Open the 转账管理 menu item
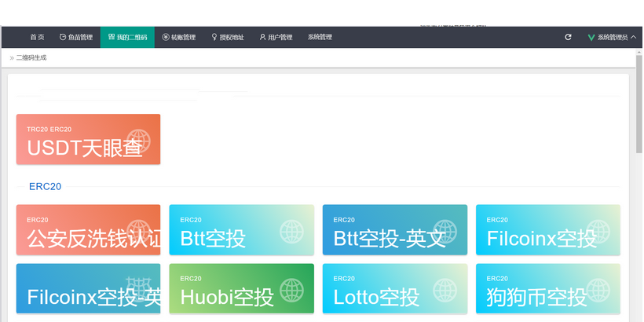 tap(178, 38)
